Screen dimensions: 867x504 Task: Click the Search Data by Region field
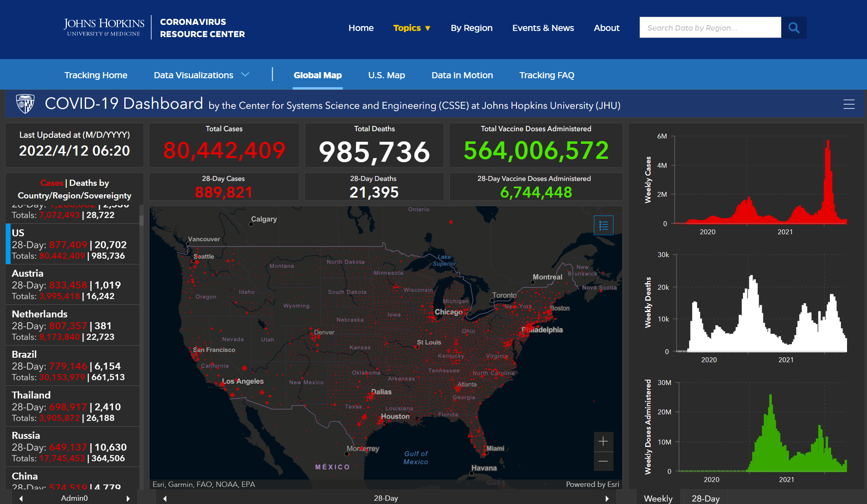pyautogui.click(x=710, y=28)
